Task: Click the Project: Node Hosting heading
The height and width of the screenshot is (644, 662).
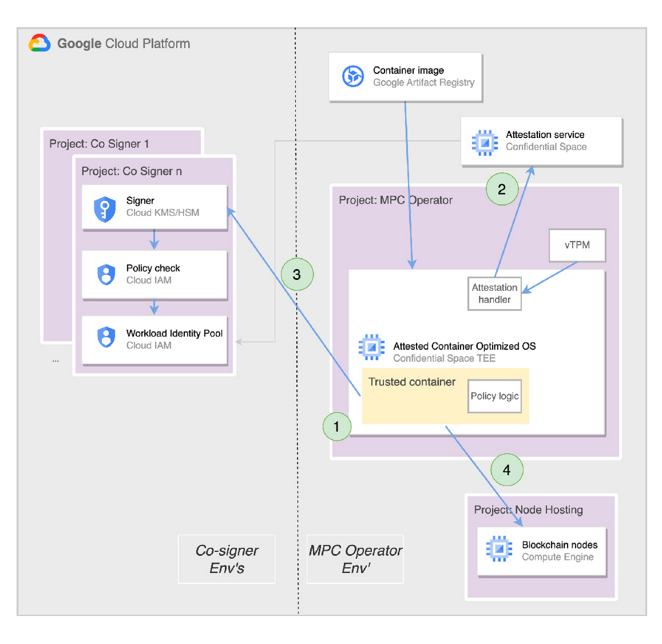Action: click(528, 510)
